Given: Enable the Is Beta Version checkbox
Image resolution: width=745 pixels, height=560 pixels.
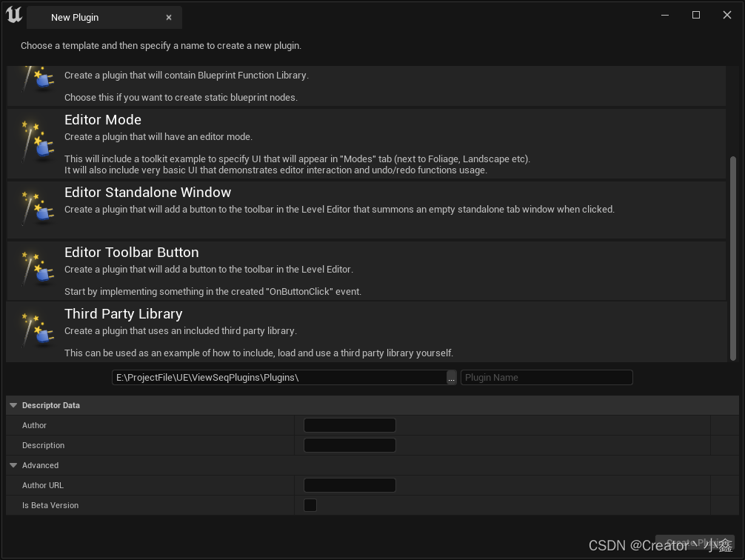Looking at the screenshot, I should pos(310,505).
